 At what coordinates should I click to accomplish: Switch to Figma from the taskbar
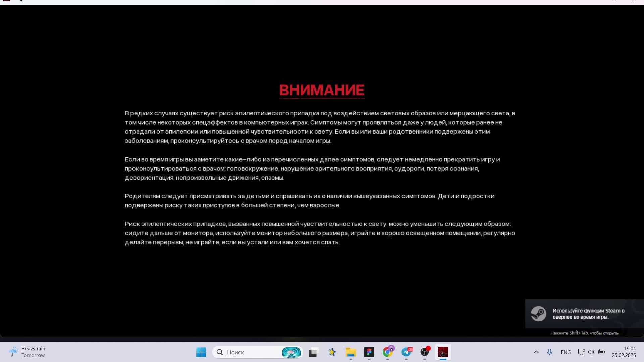tap(369, 352)
